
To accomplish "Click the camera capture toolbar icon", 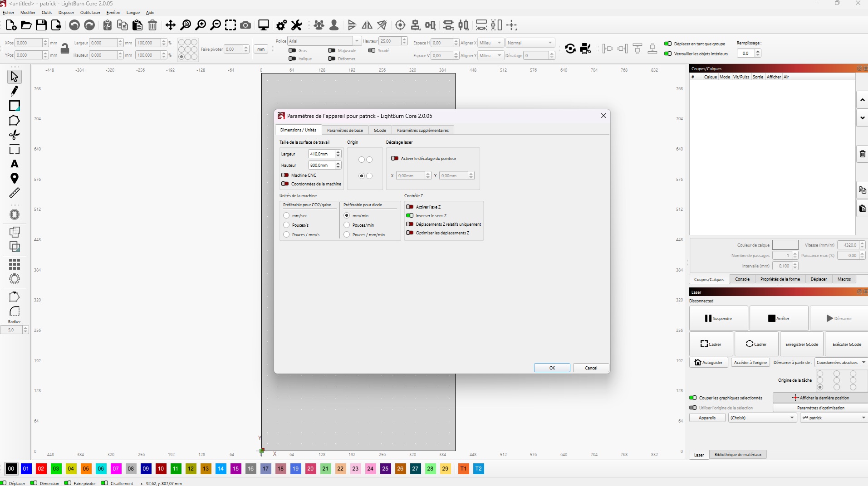I will coord(245,25).
